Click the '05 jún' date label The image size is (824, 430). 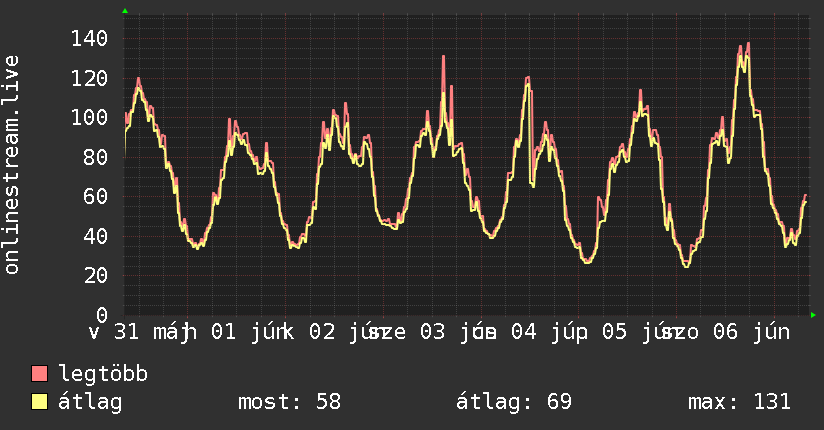pos(641,332)
